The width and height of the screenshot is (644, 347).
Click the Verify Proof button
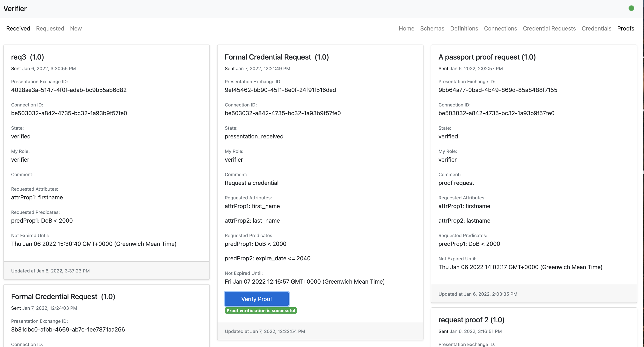[x=256, y=299]
